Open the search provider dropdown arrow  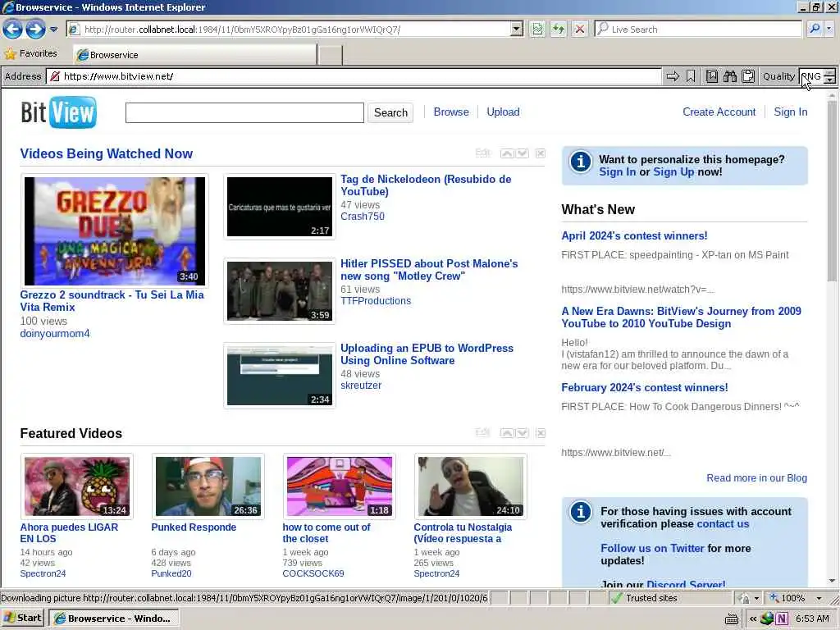829,29
